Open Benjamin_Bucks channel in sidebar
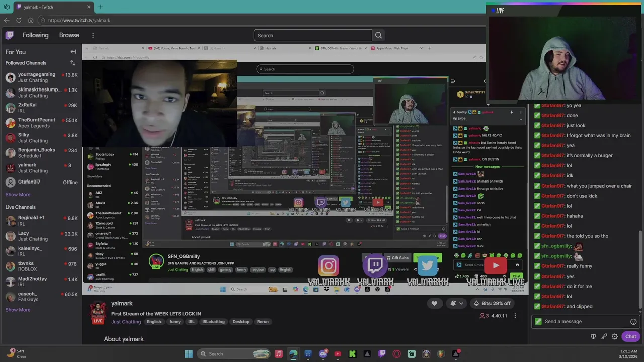Viewport: 644px width, 362px height. [41, 153]
